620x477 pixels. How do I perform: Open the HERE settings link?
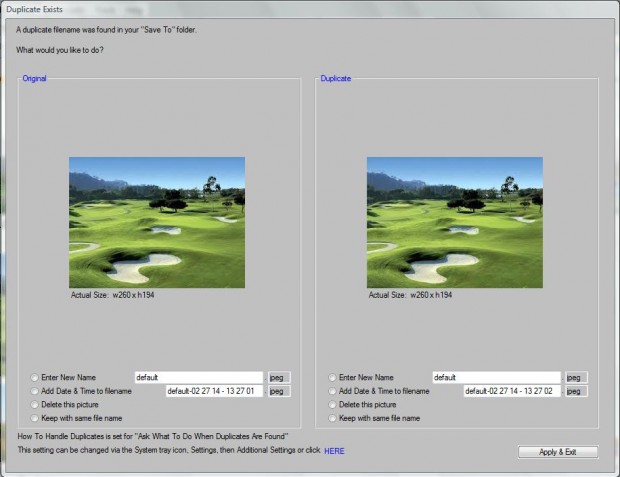(334, 451)
